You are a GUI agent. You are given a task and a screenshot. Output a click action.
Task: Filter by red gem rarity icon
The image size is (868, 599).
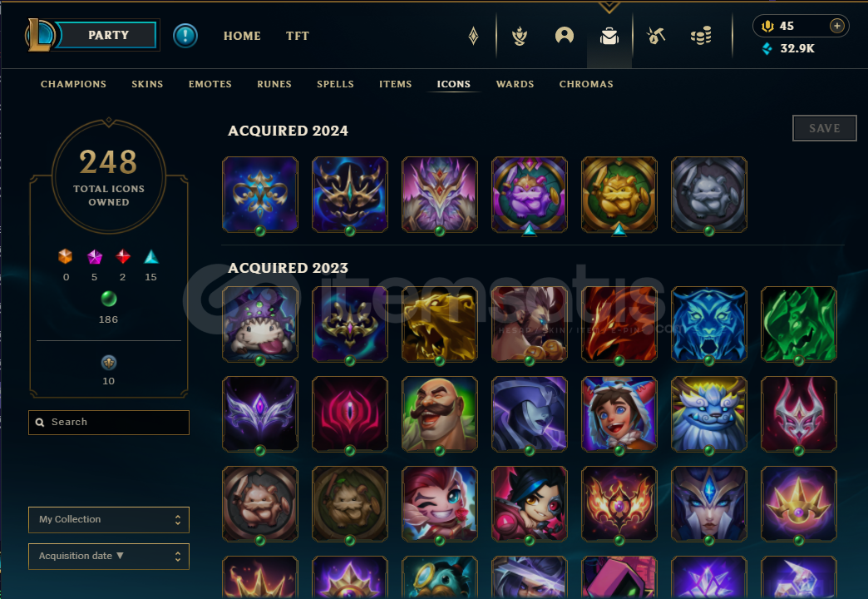coord(123,256)
